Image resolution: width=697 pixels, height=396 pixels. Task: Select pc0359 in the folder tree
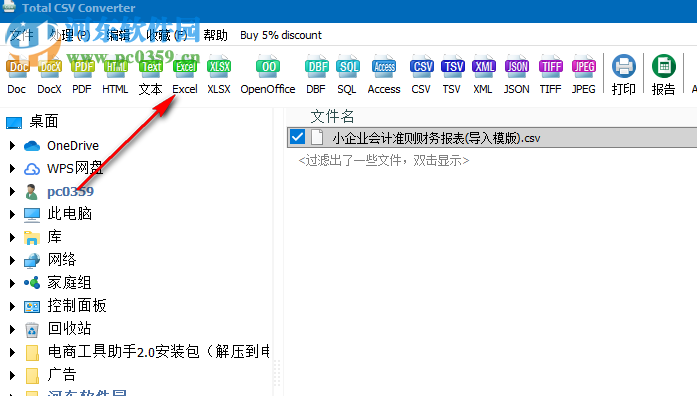click(x=70, y=192)
